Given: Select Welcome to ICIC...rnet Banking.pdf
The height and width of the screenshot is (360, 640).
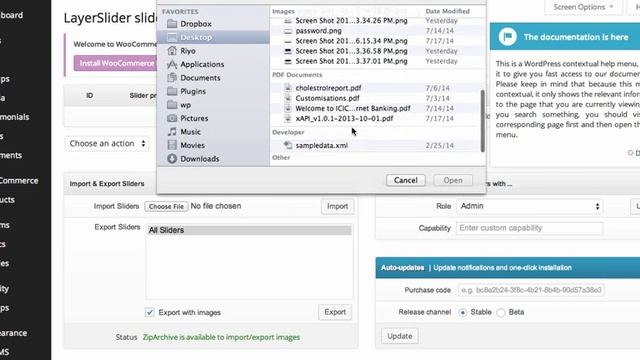Looking at the screenshot, I should [353, 108].
